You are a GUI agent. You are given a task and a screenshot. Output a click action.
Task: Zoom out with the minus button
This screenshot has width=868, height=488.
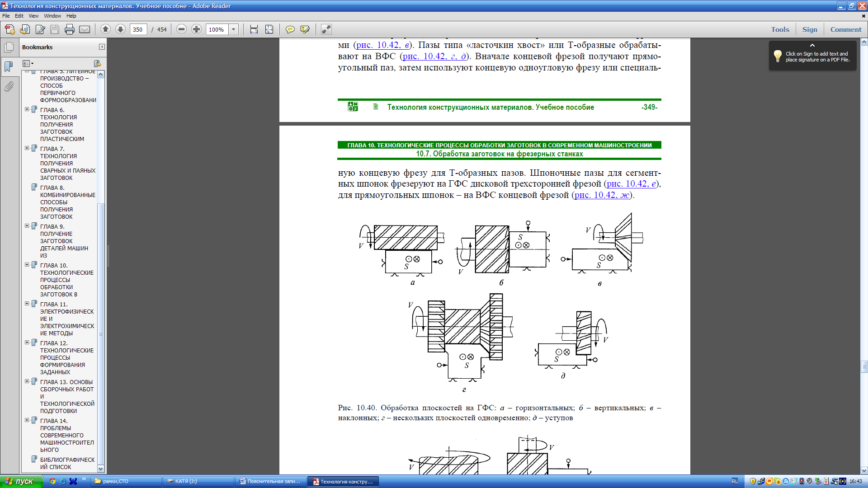click(181, 29)
